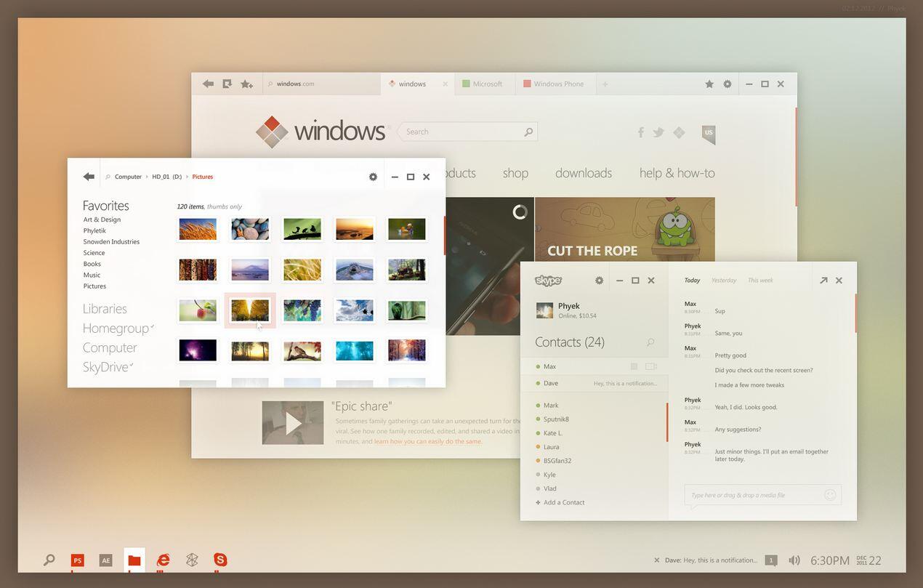Go back in the file explorer
Viewport: 923px width, 588px height.
(89, 177)
